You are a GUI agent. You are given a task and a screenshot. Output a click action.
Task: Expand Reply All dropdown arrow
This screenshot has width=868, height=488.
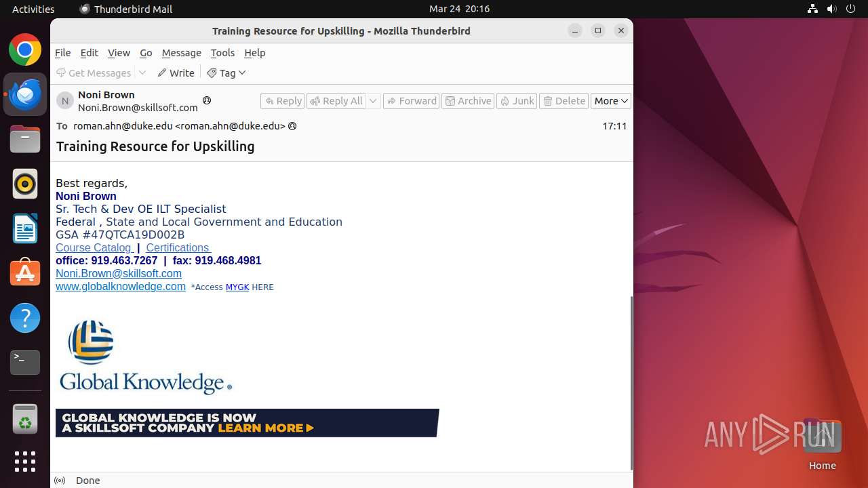[x=373, y=101]
